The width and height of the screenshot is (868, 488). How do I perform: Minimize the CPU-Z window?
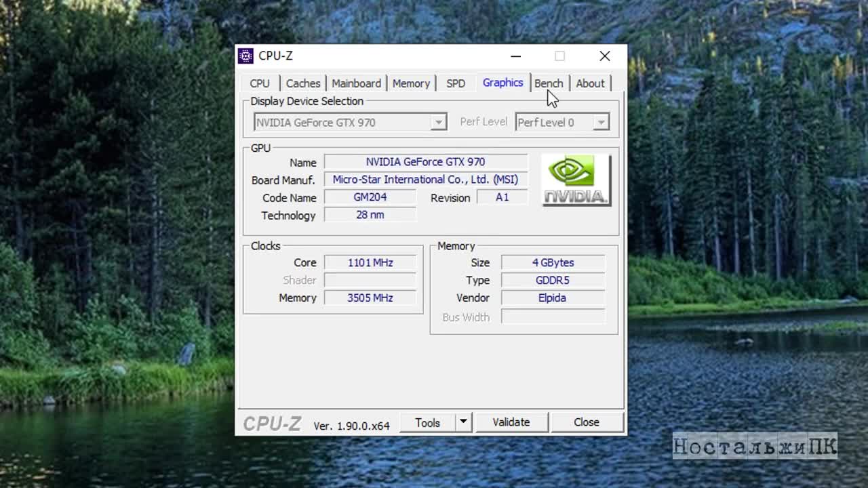coord(516,56)
